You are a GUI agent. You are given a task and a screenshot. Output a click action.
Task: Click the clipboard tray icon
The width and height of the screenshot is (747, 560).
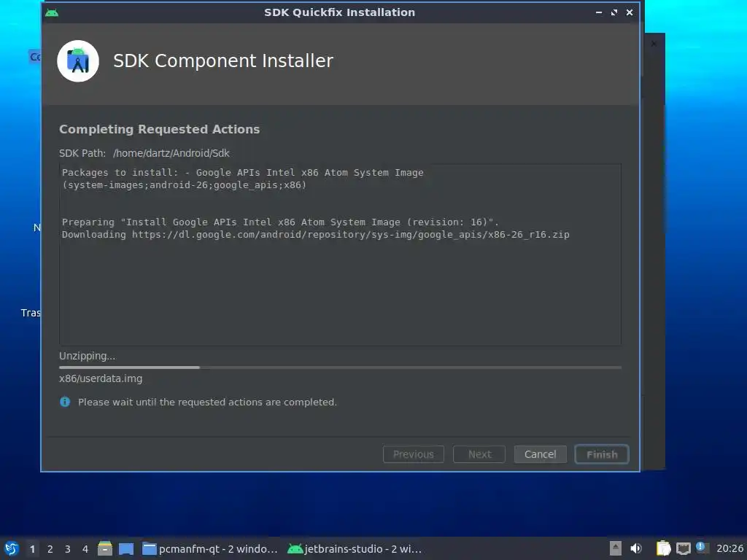pos(663,548)
